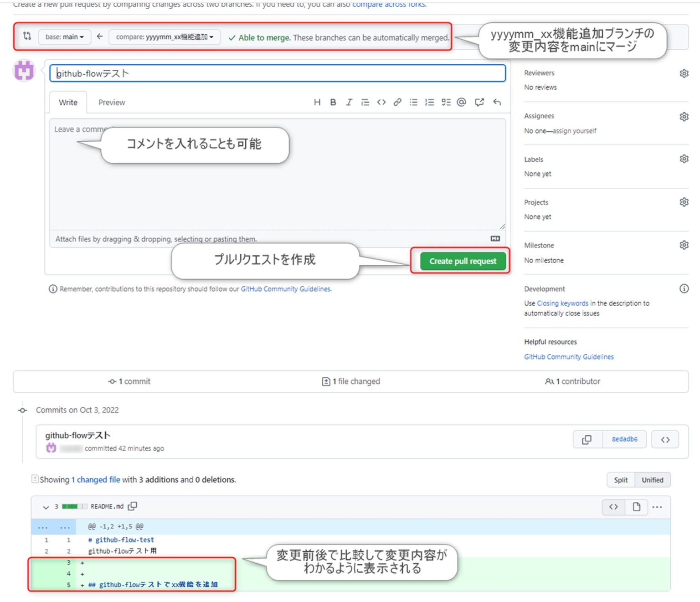Viewport: 700px width, 602px height.
Task: Insert a heading from the comment toolbar
Action: pyautogui.click(x=317, y=102)
